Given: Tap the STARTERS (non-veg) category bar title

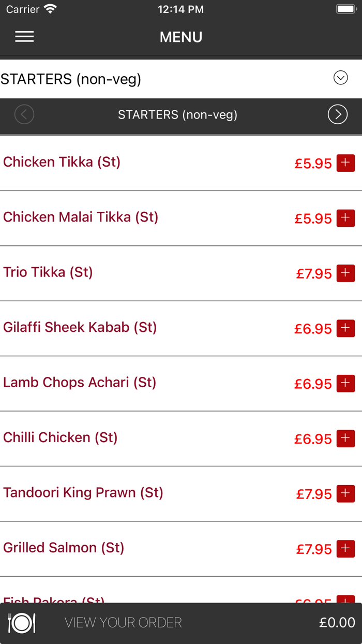Looking at the screenshot, I should [177, 114].
